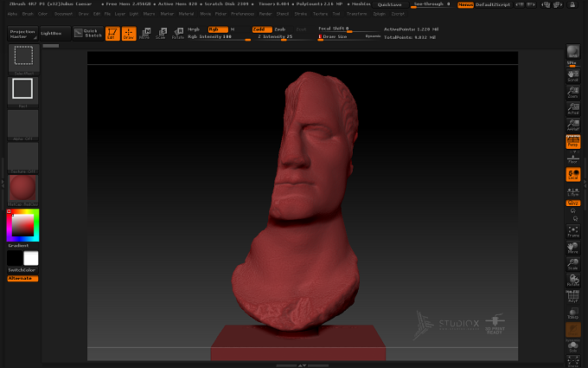The image size is (588, 368).
Task: Click the DefaultZScript button
Action: (493, 5)
